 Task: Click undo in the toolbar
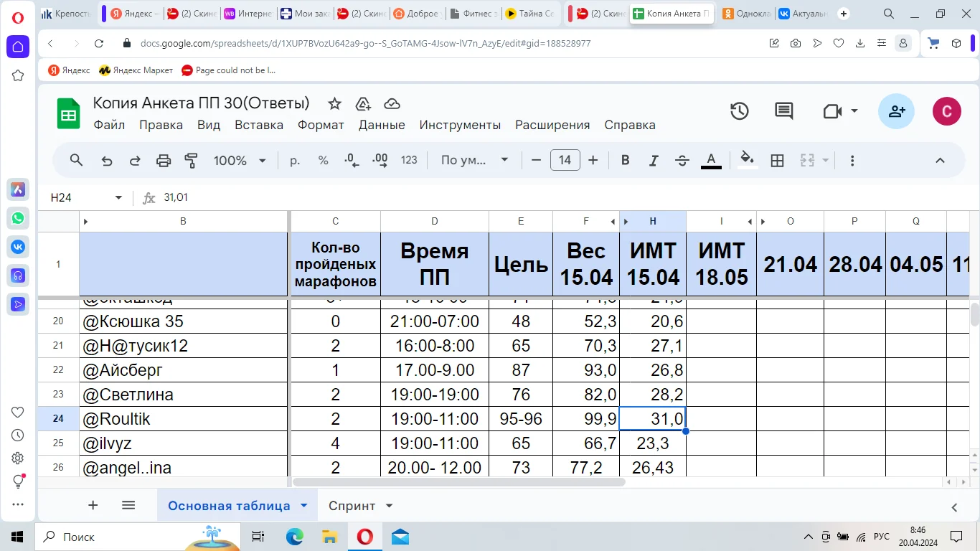click(106, 160)
